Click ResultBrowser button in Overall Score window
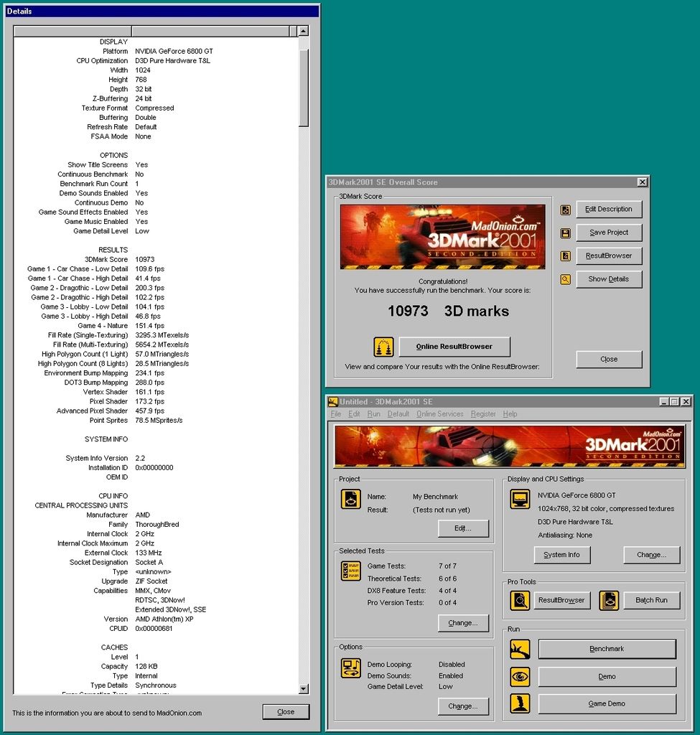 click(x=609, y=256)
